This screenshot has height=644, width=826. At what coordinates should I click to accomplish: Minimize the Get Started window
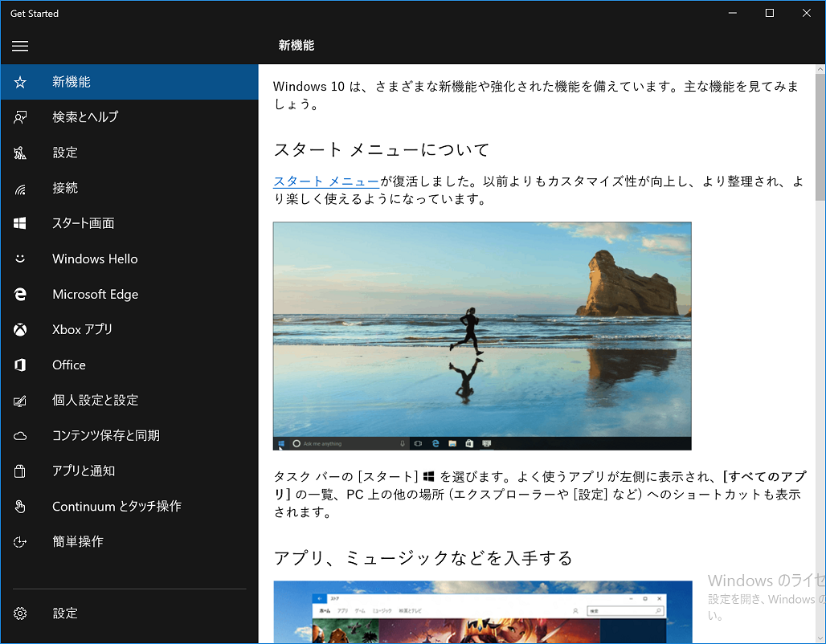click(x=733, y=13)
